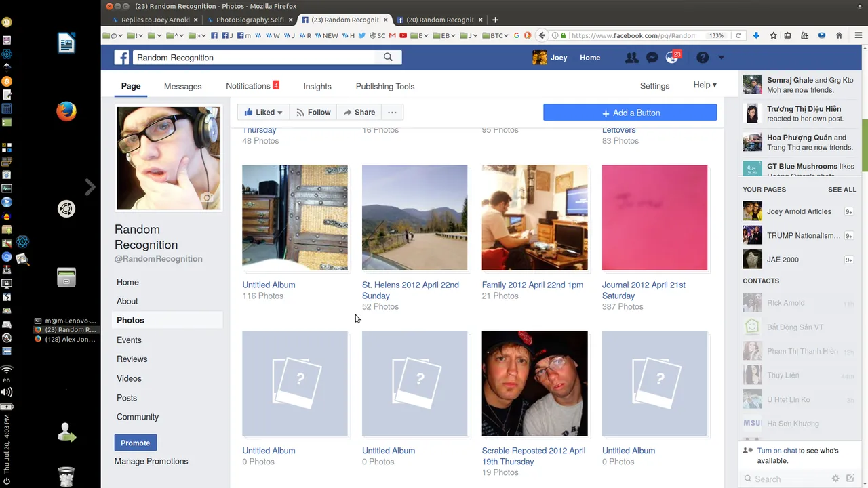This screenshot has width=868, height=488.
Task: Open the Gmail bookmark icon
Action: 392,35
